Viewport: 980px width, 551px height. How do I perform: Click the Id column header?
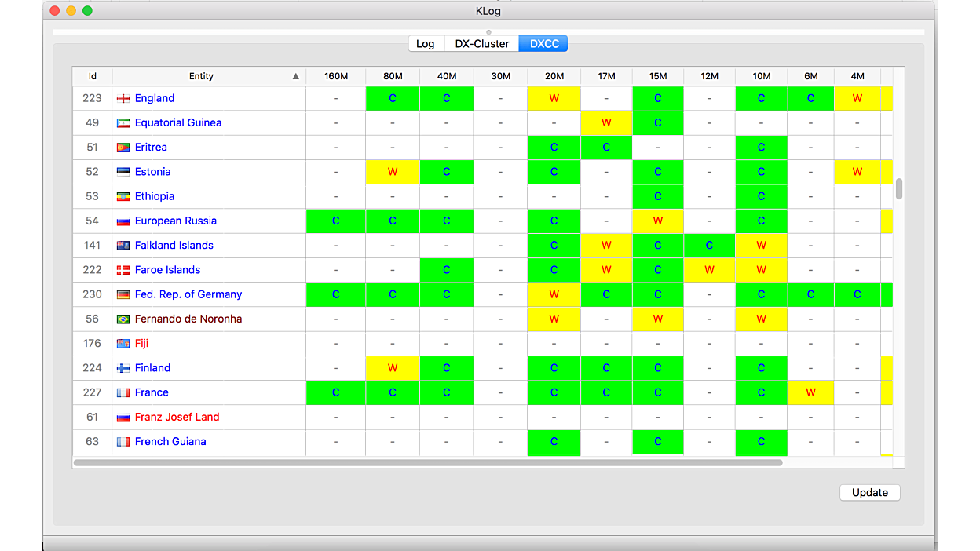(x=93, y=76)
